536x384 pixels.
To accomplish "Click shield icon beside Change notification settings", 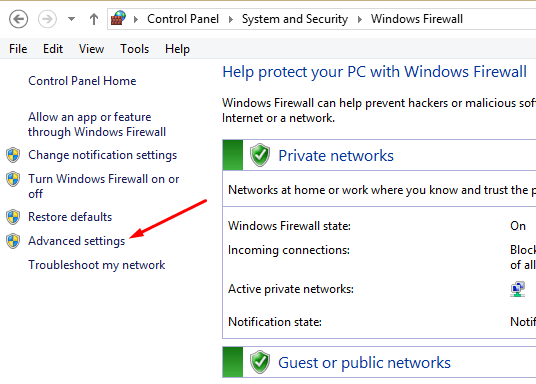I will click(x=13, y=155).
